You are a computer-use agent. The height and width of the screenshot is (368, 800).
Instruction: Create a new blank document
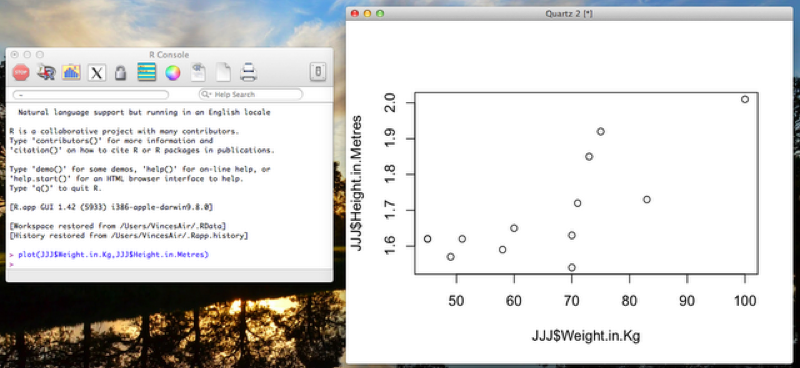tap(223, 72)
